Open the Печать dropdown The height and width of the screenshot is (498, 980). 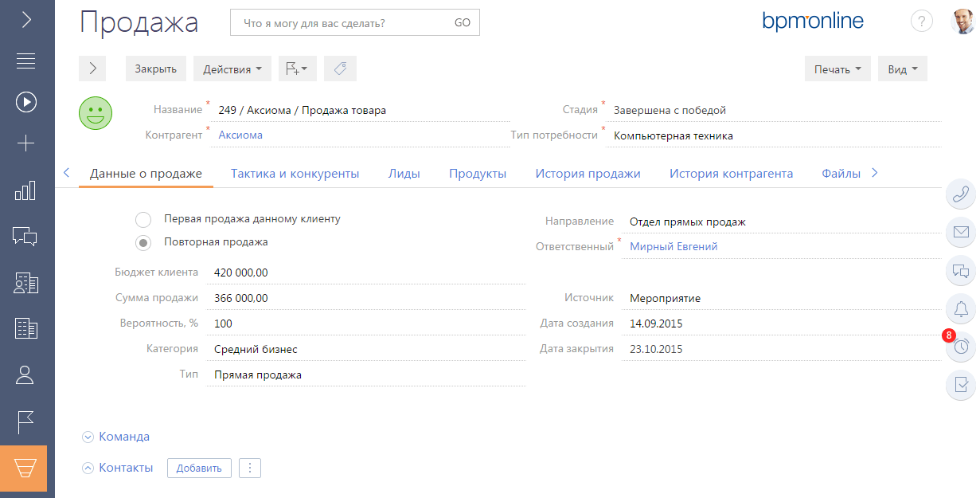[837, 69]
